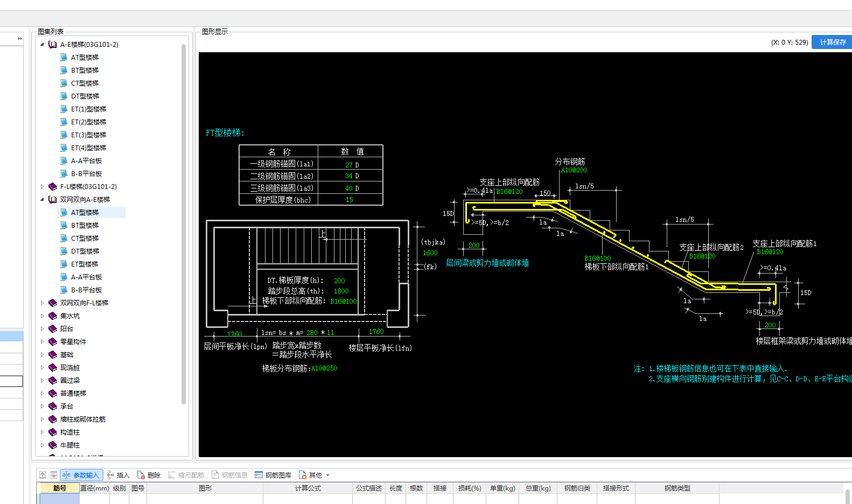Click the 总重(kg) column header

538,488
